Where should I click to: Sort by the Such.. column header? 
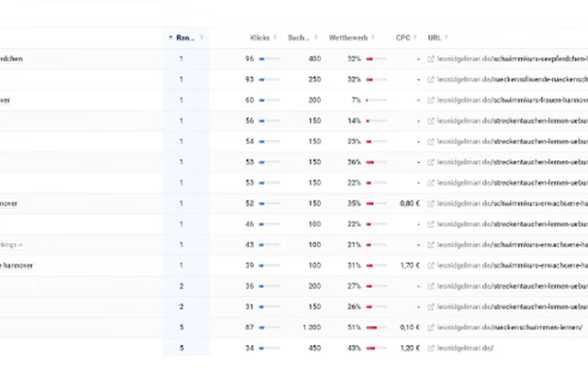coord(299,38)
